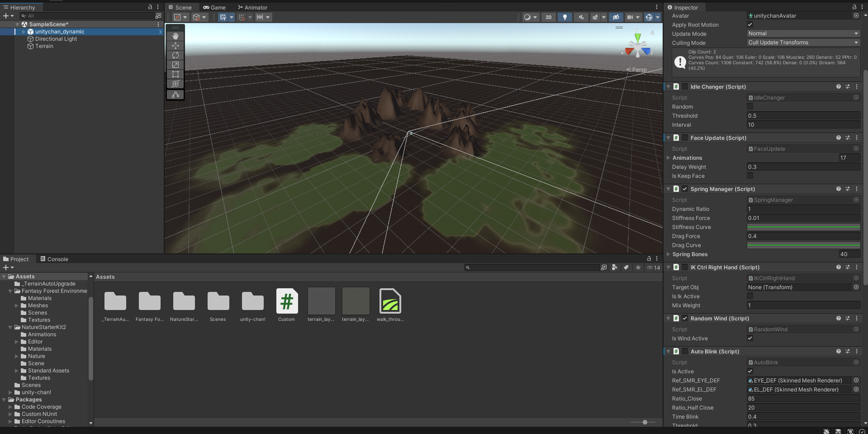Switch to the Game tab
868x434 pixels.
[214, 7]
